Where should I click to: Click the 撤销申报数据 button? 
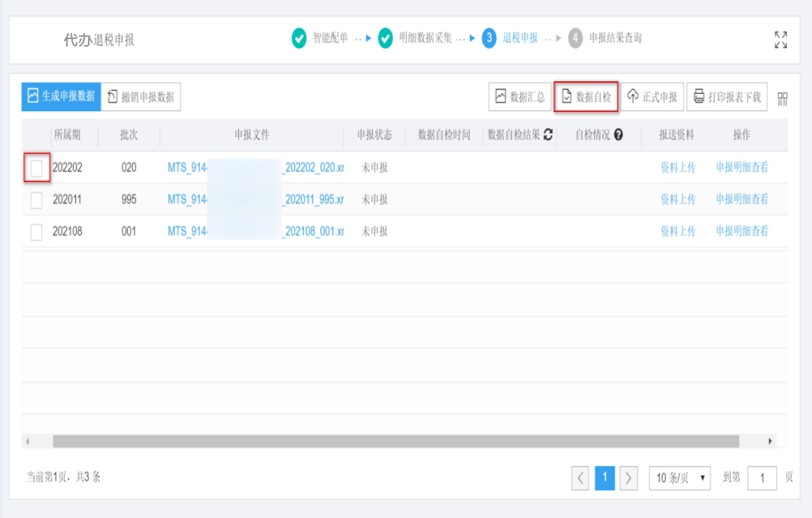[141, 96]
